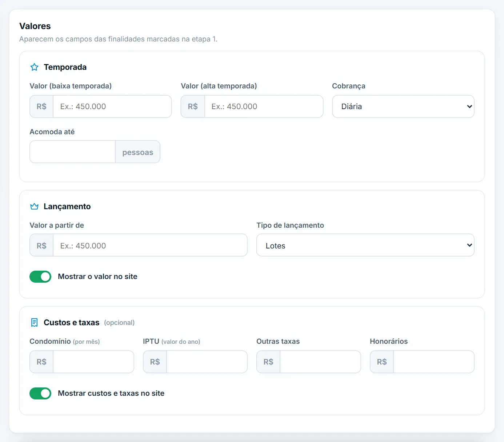Click the Valores section heading
The image size is (504, 442).
pos(35,26)
